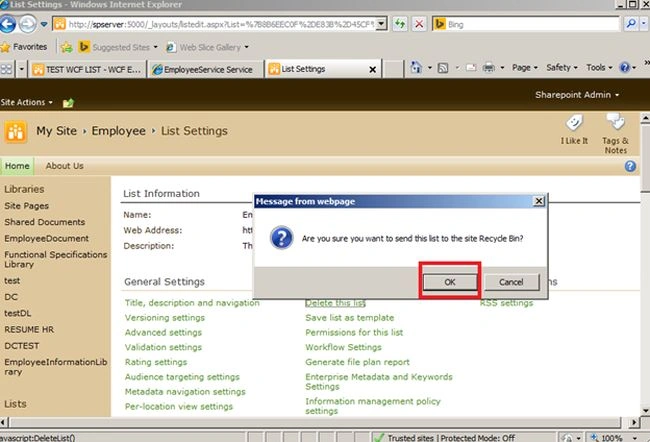Expand the Site Actions menu
Image resolution: width=650 pixels, height=442 pixels.
(x=27, y=102)
